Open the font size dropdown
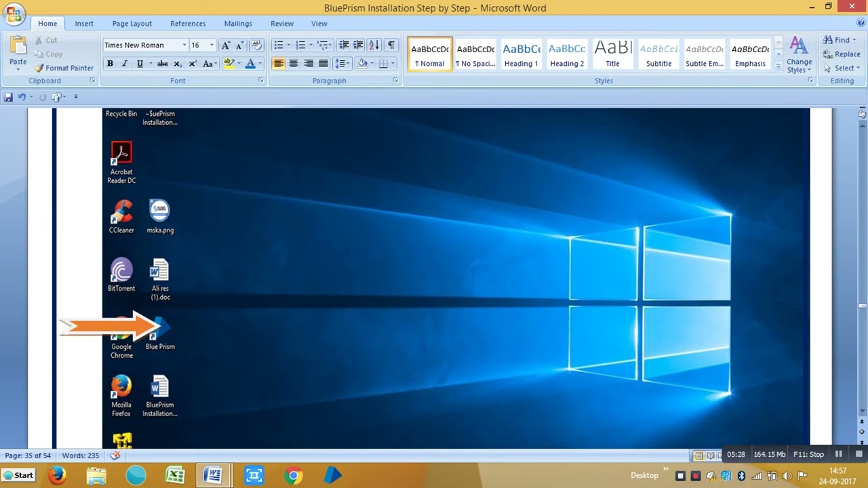 pos(212,45)
